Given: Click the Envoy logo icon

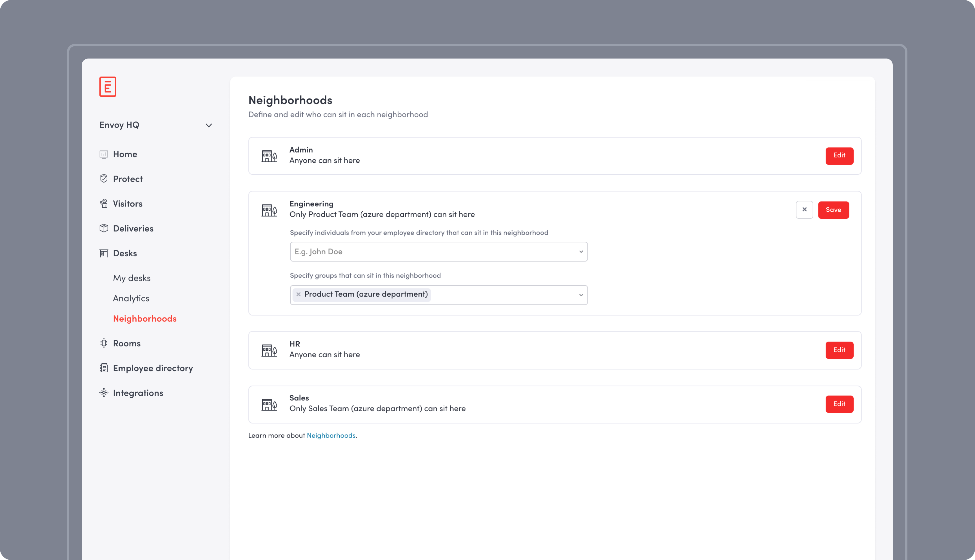Looking at the screenshot, I should click(107, 87).
